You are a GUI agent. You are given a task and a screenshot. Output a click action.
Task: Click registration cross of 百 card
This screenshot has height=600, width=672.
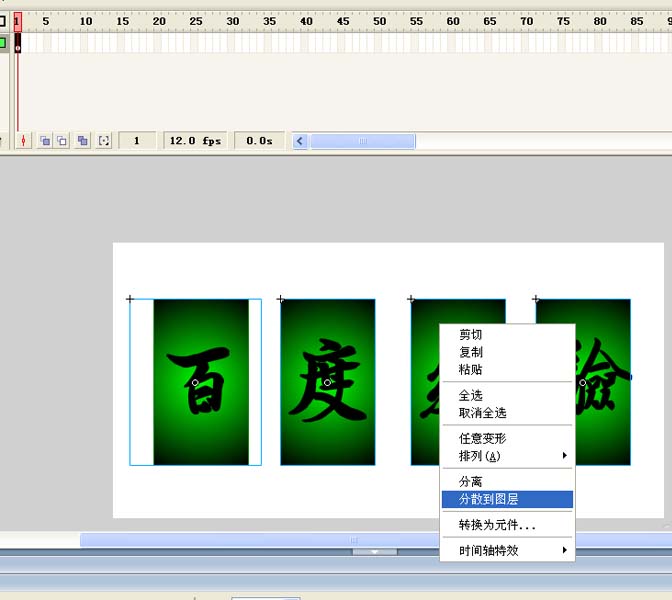pos(130,299)
